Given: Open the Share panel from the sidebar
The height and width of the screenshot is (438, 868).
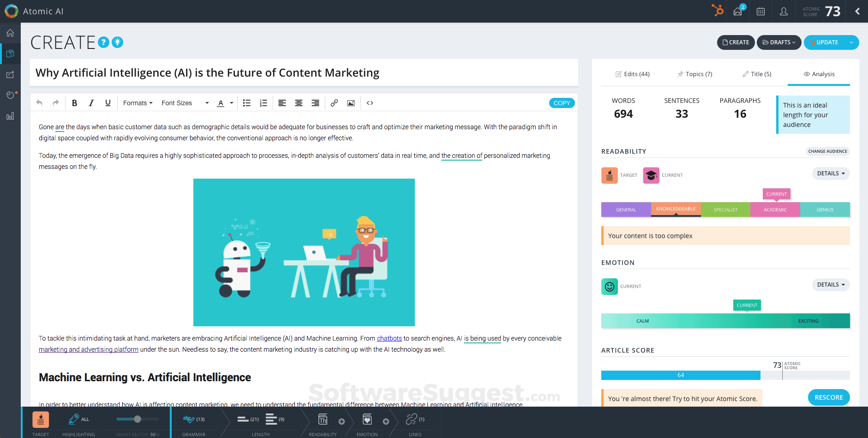Looking at the screenshot, I should point(10,74).
